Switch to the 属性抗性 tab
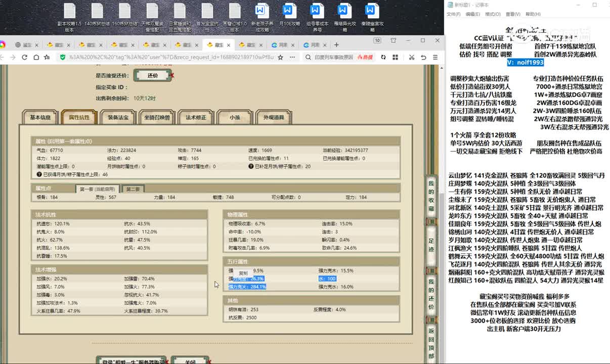This screenshot has height=364, width=610. [79, 117]
